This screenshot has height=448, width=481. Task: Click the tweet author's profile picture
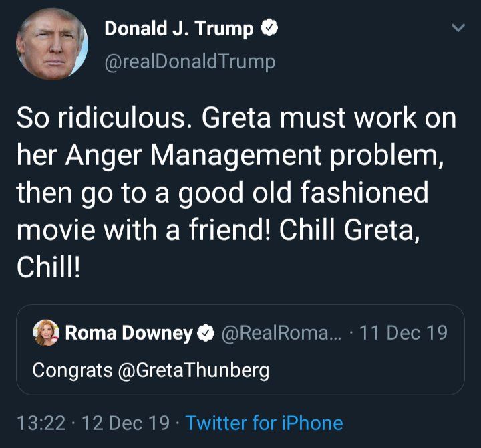[x=52, y=44]
